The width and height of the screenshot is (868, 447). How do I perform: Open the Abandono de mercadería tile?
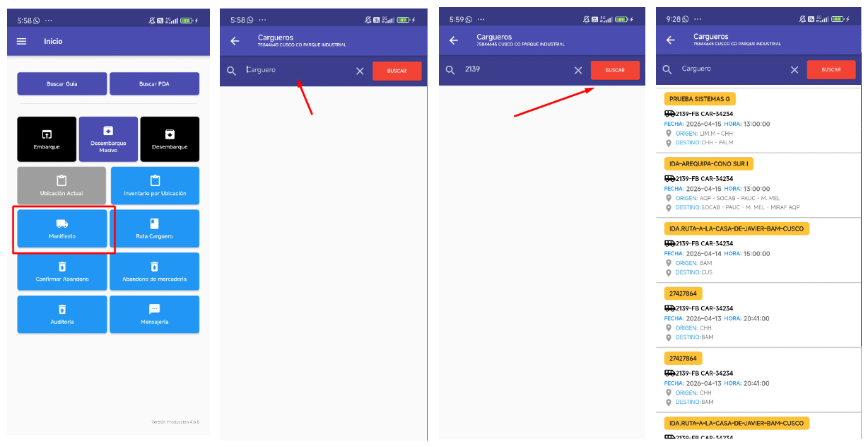pyautogui.click(x=154, y=272)
